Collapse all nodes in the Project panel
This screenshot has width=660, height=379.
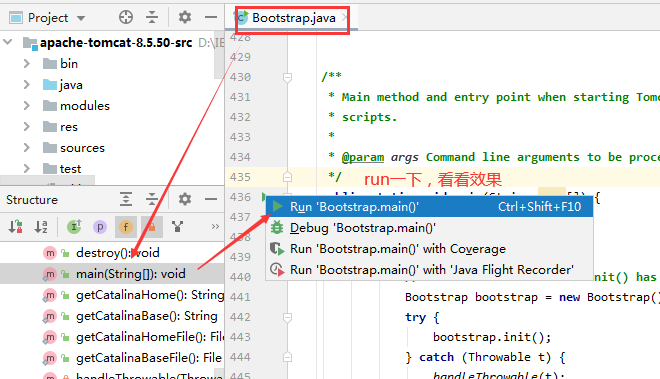(152, 17)
